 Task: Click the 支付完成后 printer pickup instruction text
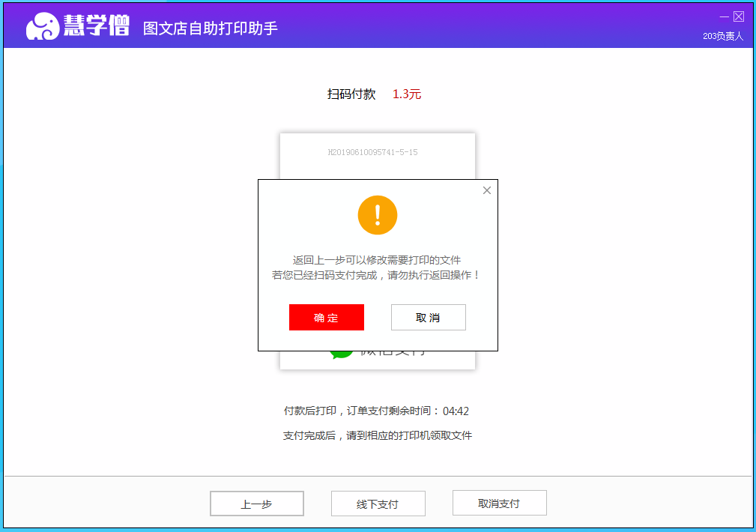point(378,435)
